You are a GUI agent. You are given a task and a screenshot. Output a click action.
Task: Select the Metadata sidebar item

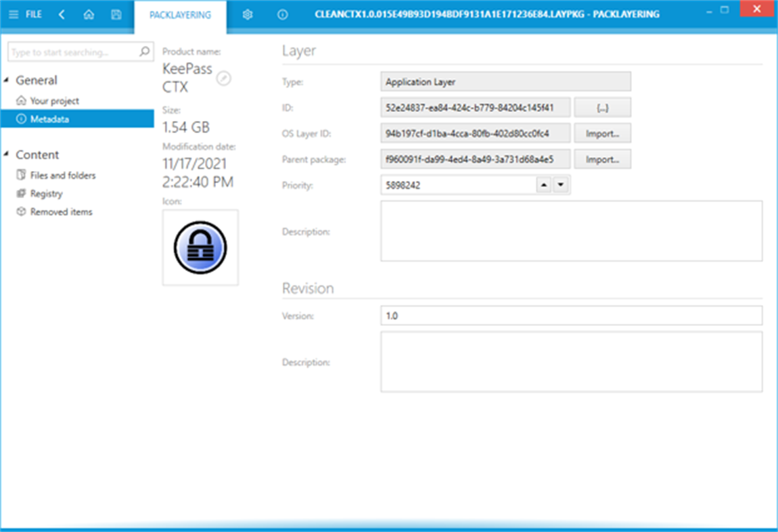point(77,119)
